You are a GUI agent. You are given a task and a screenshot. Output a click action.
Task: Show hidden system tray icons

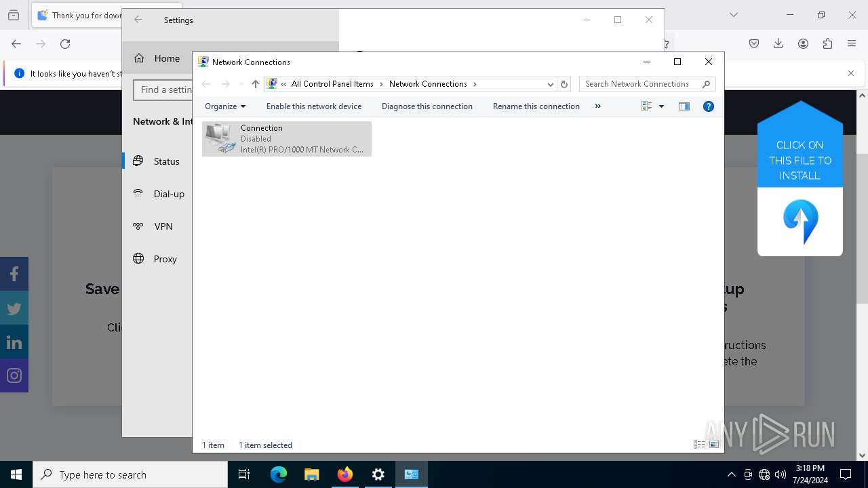click(x=731, y=474)
